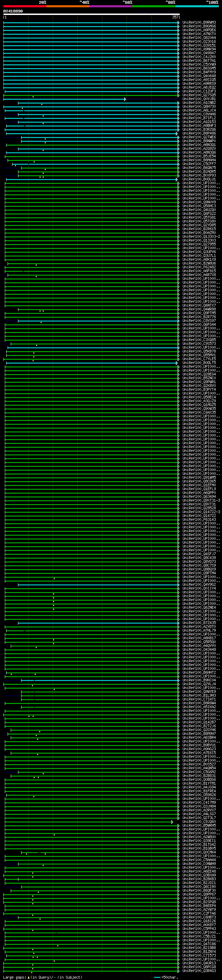Click the cyan arrowhead ending the B0DLU1 alignment
Viewport: 222px width, 980px height.
(177, 179)
